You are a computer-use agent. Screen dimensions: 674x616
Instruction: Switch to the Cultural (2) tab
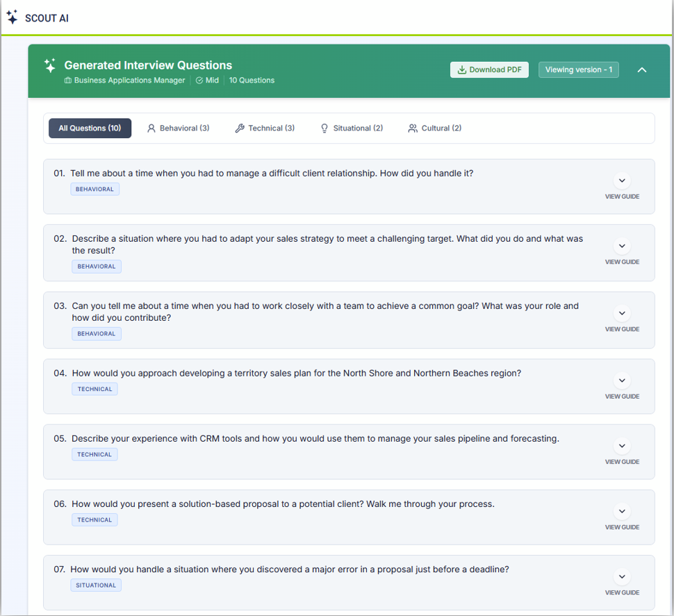point(434,128)
